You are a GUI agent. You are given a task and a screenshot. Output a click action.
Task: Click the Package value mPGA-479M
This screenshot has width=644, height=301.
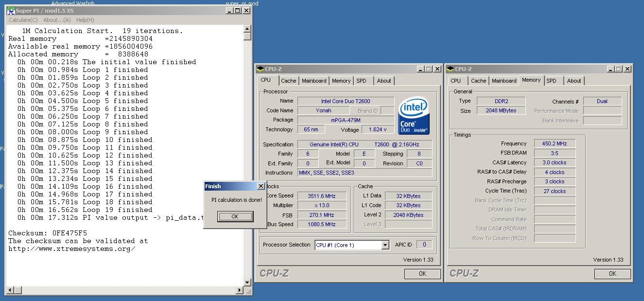346,120
